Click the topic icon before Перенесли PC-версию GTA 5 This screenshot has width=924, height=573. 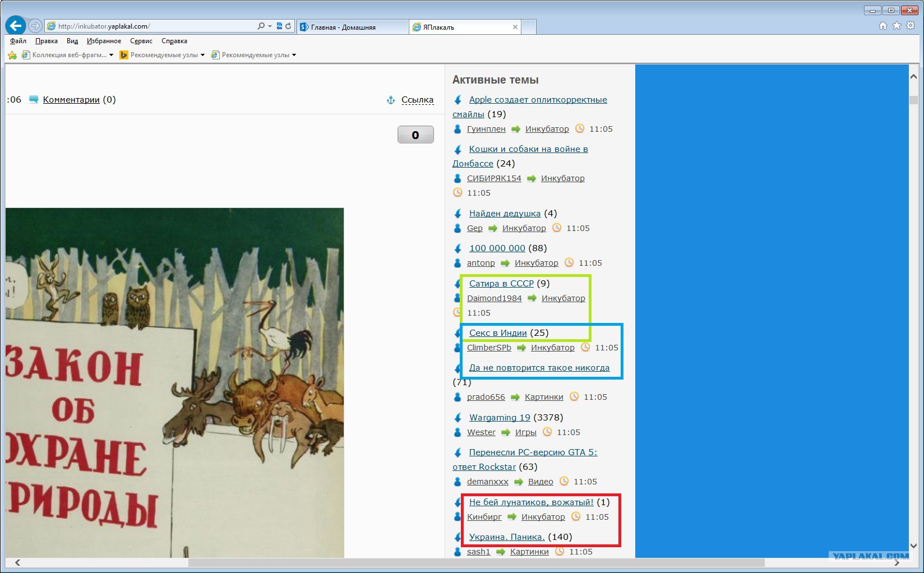click(x=458, y=452)
